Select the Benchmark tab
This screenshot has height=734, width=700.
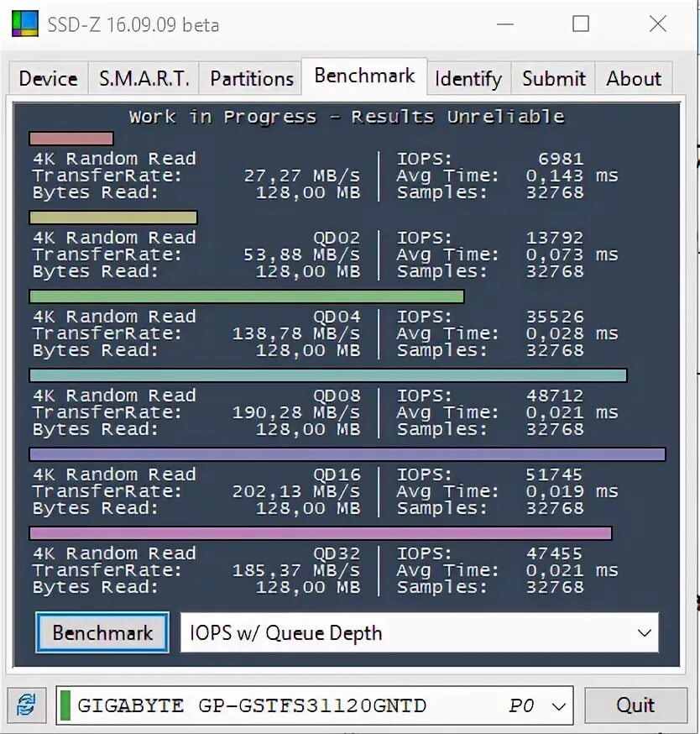pyautogui.click(x=364, y=76)
